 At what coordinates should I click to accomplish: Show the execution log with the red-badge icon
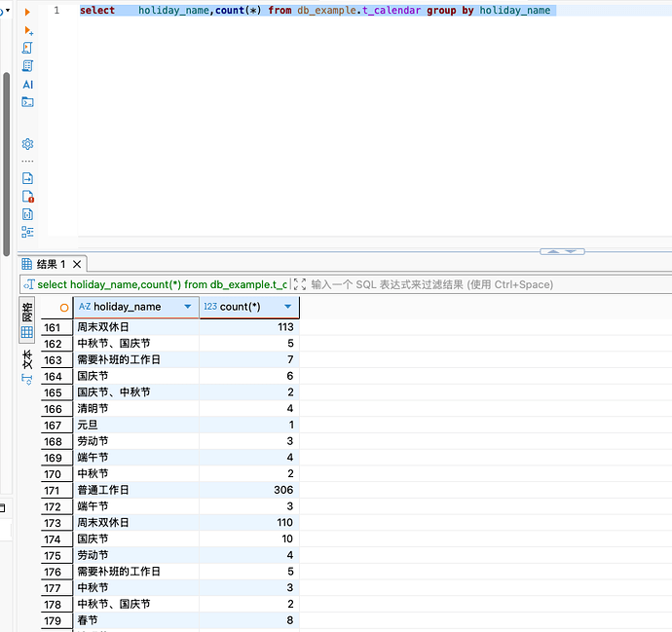tap(27, 196)
